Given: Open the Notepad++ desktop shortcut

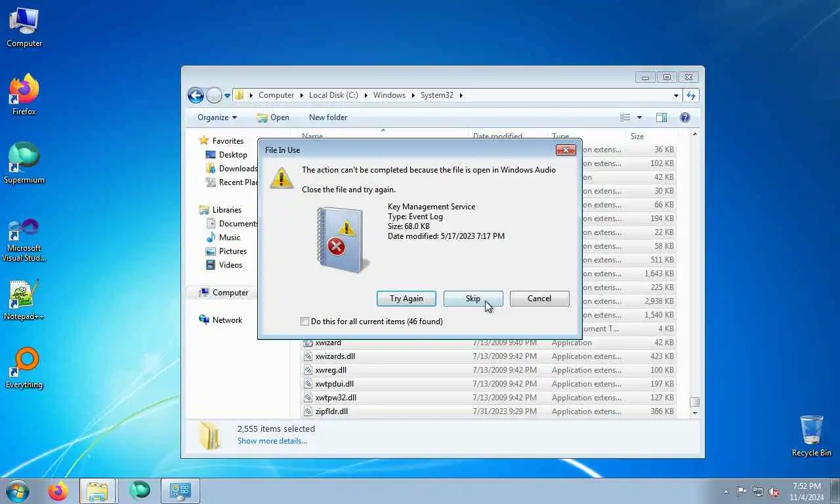Looking at the screenshot, I should [24, 301].
